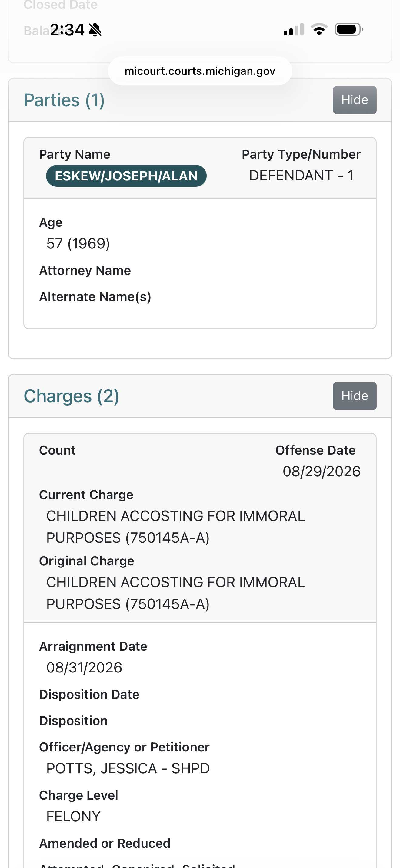Collapse the Charges (2) panel header
Image resolution: width=400 pixels, height=868 pixels.
[72, 396]
